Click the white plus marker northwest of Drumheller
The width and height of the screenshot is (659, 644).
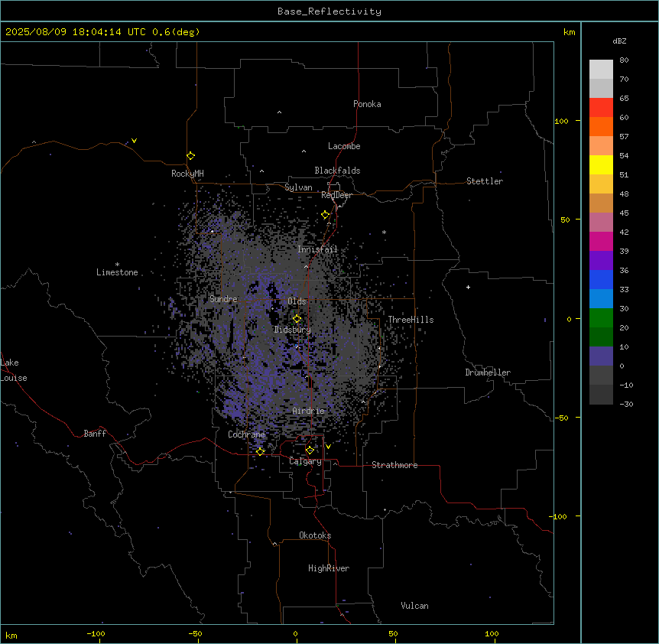point(468,287)
